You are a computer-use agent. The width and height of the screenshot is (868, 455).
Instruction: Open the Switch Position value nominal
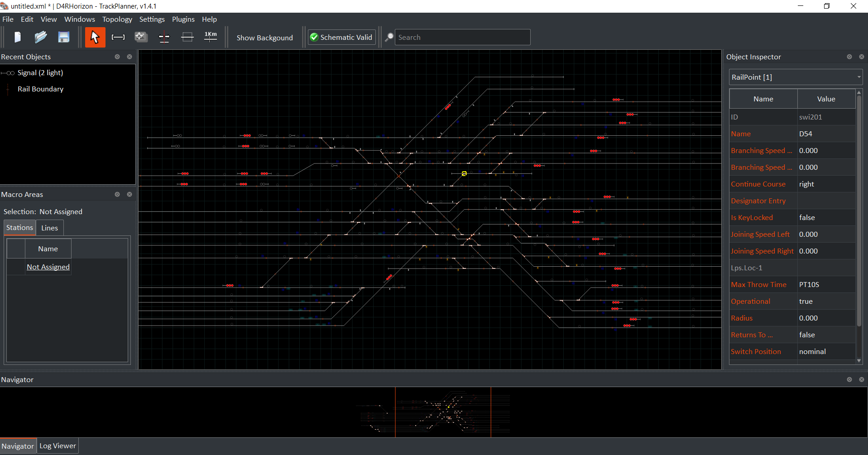pos(825,352)
